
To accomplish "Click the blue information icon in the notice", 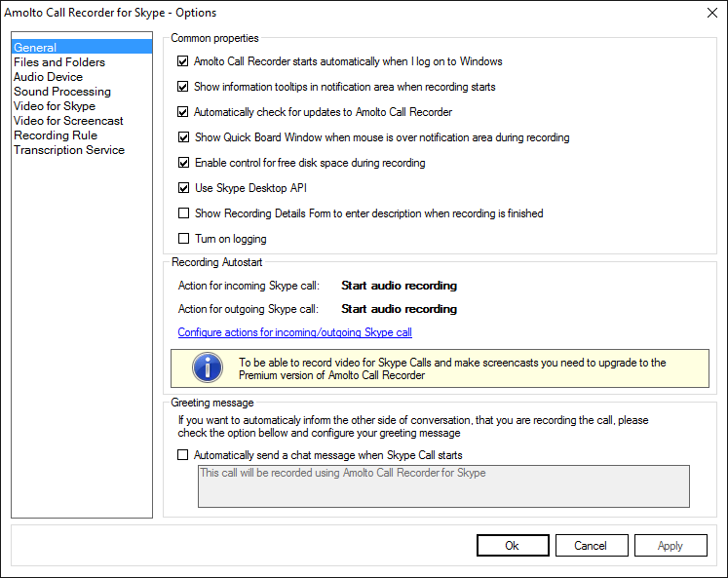I will pos(208,367).
